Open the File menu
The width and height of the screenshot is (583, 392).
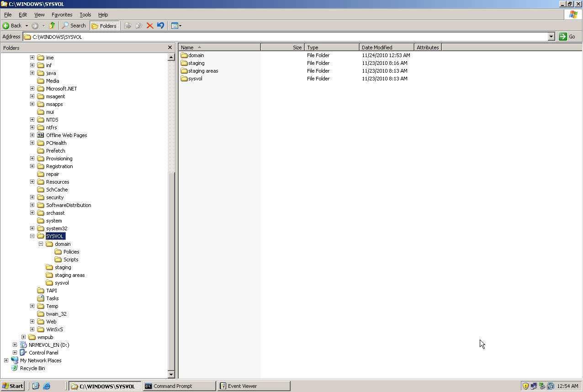point(8,15)
